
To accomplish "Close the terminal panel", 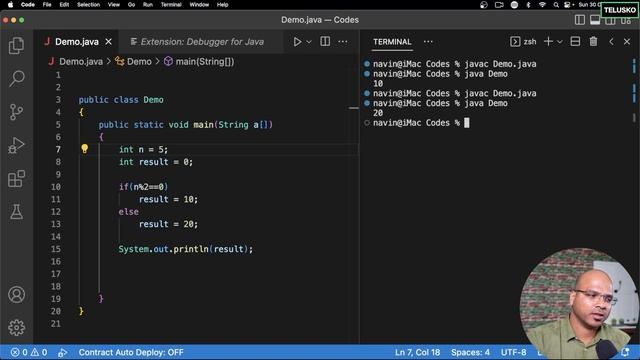I will click(627, 42).
